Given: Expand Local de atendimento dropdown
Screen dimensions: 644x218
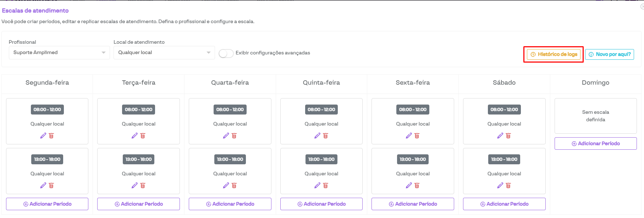Looking at the screenshot, I should pos(164,53).
